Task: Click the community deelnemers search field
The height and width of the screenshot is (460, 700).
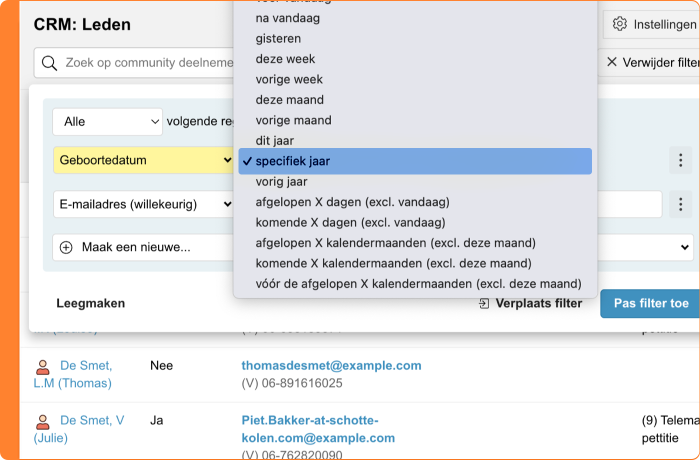Action: tap(145, 62)
